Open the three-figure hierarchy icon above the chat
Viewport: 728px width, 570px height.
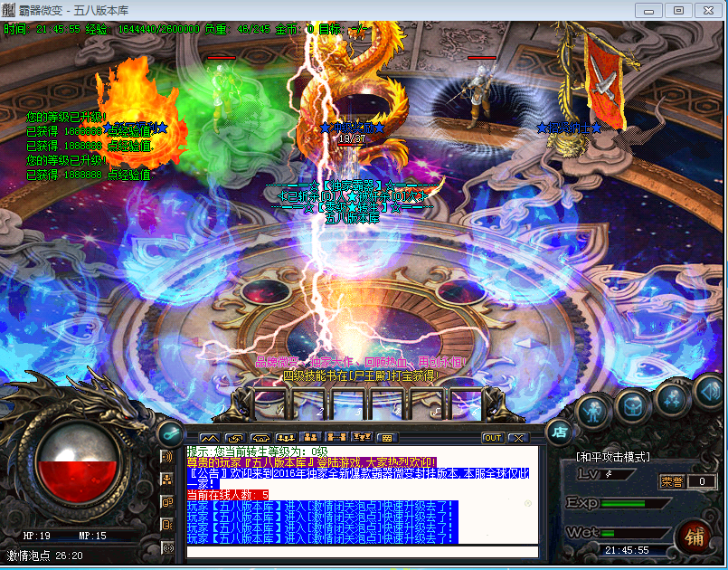(x=362, y=438)
